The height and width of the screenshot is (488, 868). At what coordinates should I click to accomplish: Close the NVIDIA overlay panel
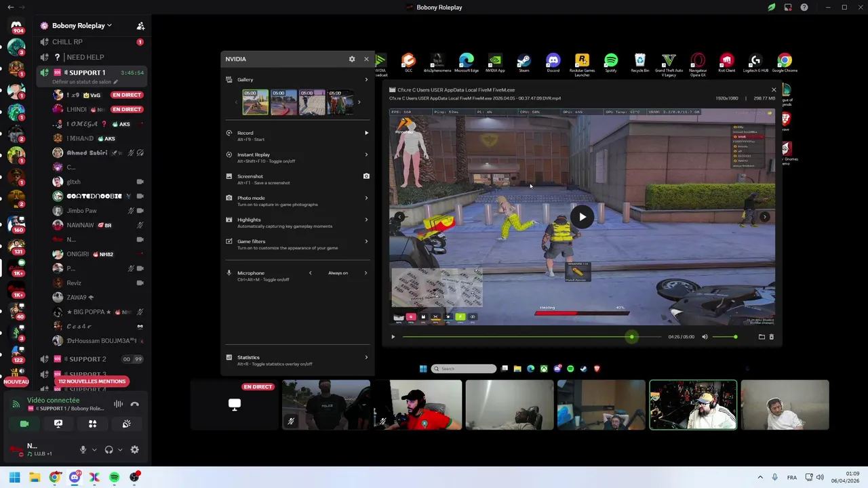(x=366, y=59)
